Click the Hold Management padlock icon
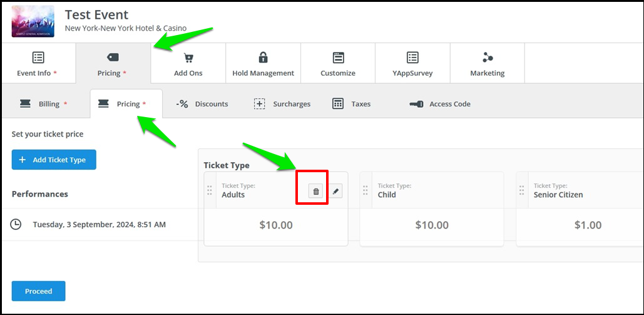Image resolution: width=644 pixels, height=315 pixels. (x=263, y=57)
